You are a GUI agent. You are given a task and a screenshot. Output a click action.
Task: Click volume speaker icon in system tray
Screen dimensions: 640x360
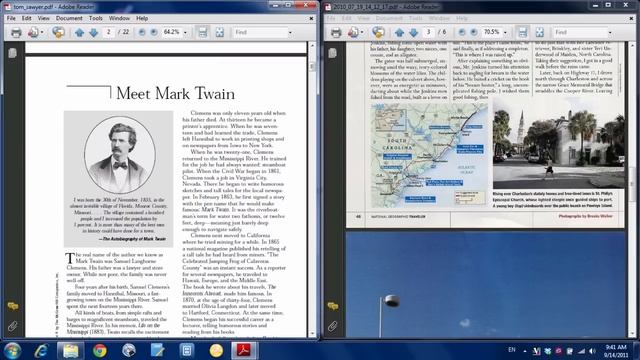(592, 351)
